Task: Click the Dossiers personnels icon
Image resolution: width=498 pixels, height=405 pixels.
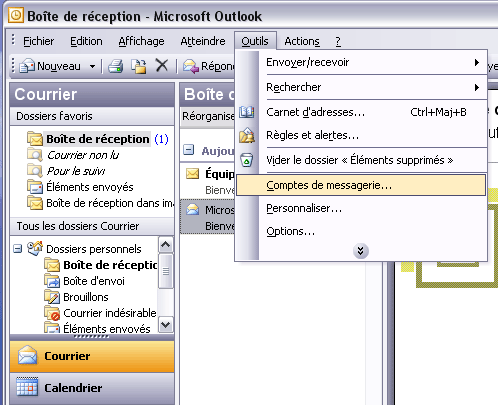Action: coord(35,249)
